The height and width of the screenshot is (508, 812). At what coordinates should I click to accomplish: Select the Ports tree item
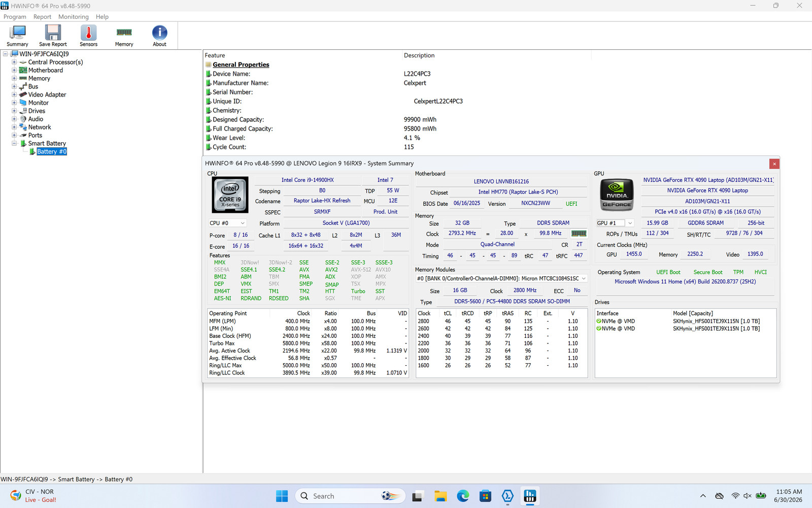pos(35,135)
